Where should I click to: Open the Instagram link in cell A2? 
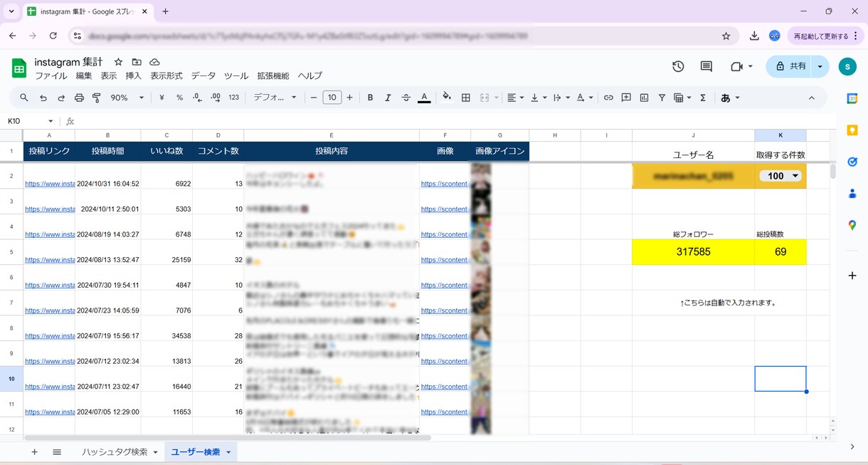[50, 184]
